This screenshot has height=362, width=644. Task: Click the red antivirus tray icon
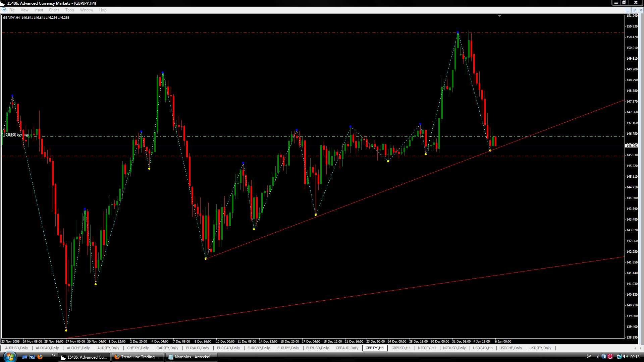[610, 357]
